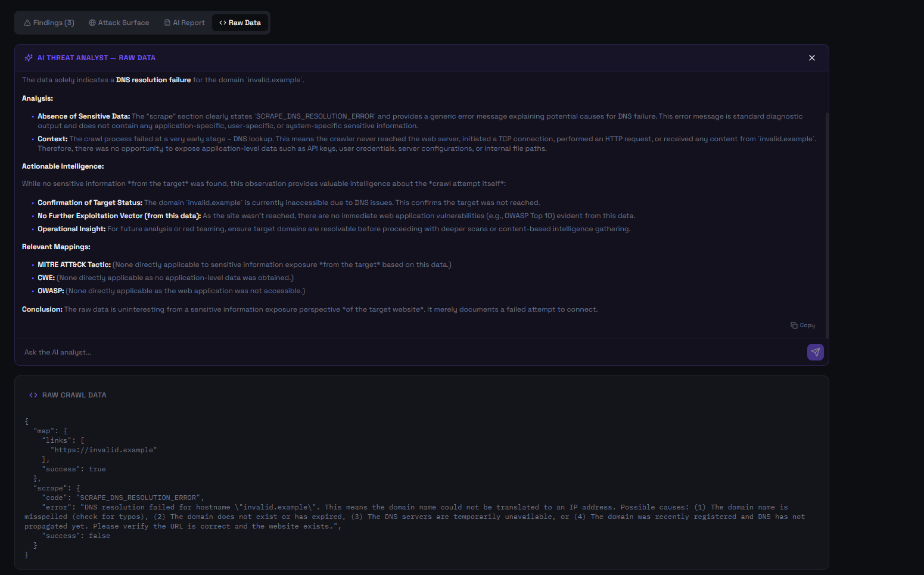This screenshot has width=924, height=575.
Task: Click the 'AI THREAT ANALYST — RAW DATA' header text
Action: (x=97, y=58)
